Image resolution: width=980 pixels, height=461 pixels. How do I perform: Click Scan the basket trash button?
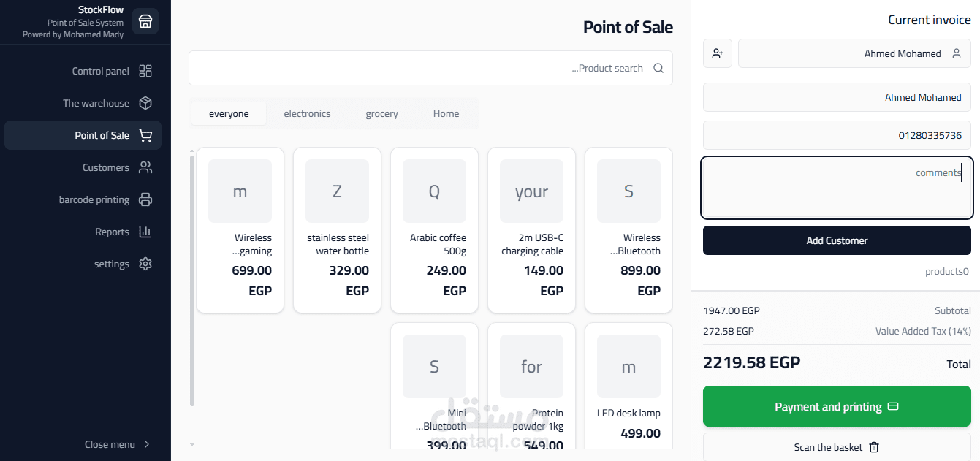(837, 447)
